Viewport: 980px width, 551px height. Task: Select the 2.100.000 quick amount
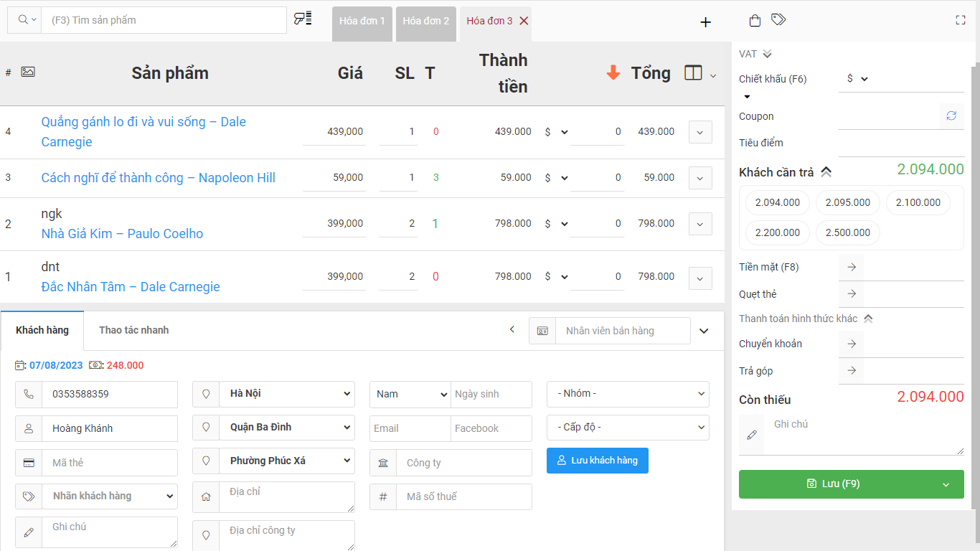[918, 202]
